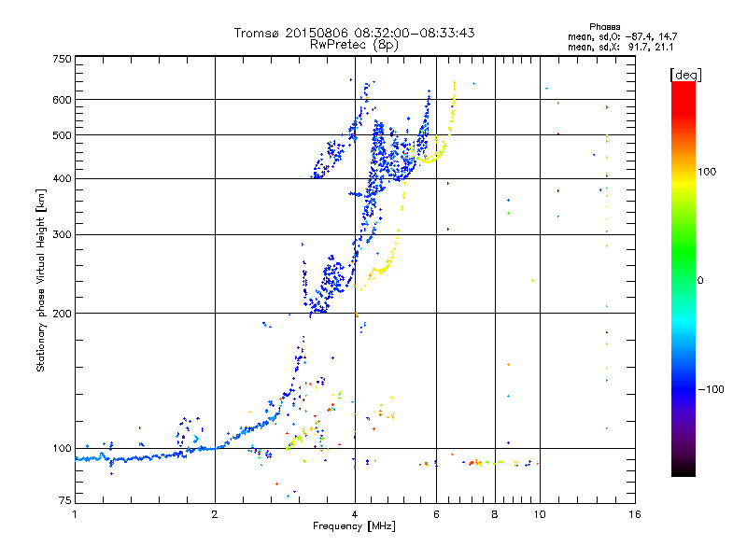Click y-axis tick label '600'
The image size is (747, 560).
62,100
